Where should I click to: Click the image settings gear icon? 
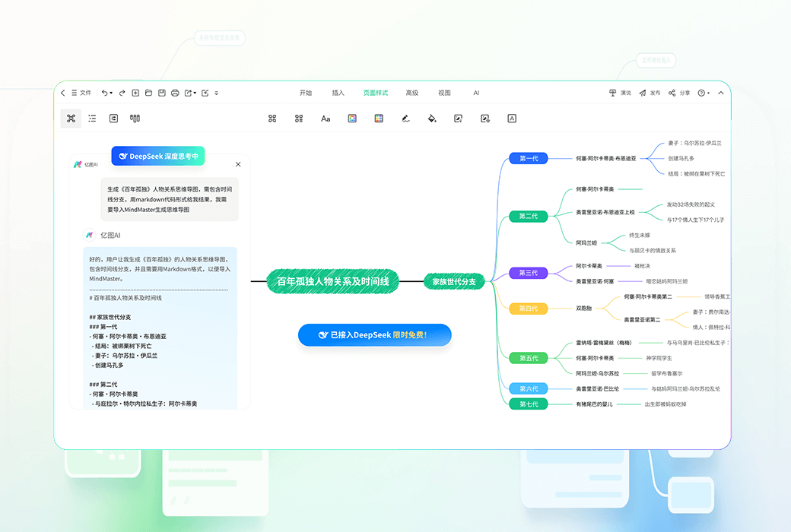[485, 119]
